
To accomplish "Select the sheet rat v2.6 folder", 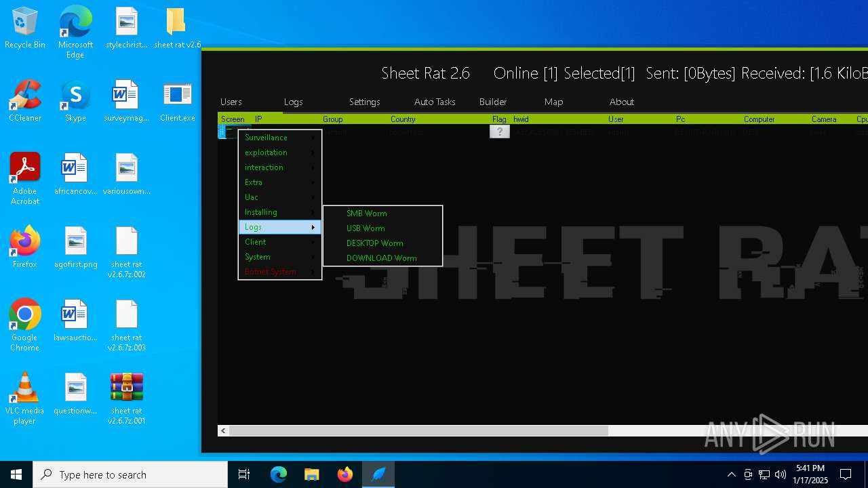I will click(178, 28).
